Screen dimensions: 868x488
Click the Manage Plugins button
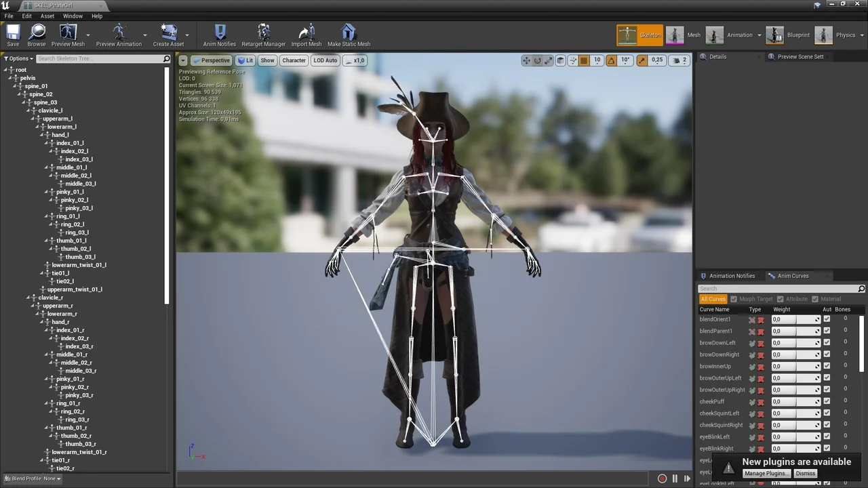point(766,474)
